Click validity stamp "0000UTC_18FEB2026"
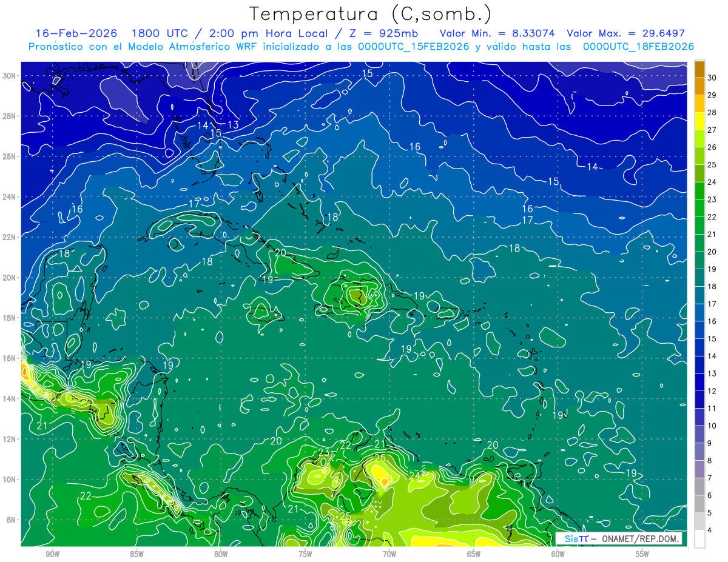 pos(639,46)
